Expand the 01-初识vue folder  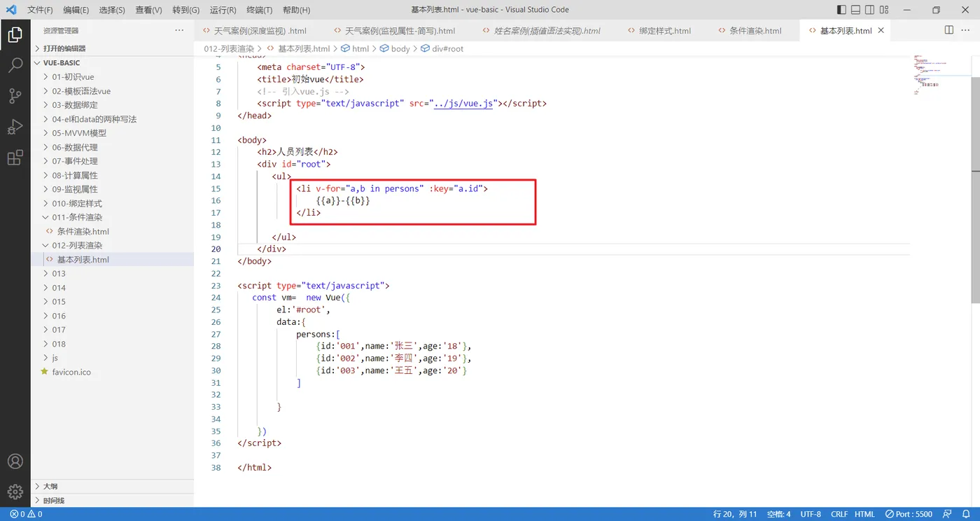(112, 77)
